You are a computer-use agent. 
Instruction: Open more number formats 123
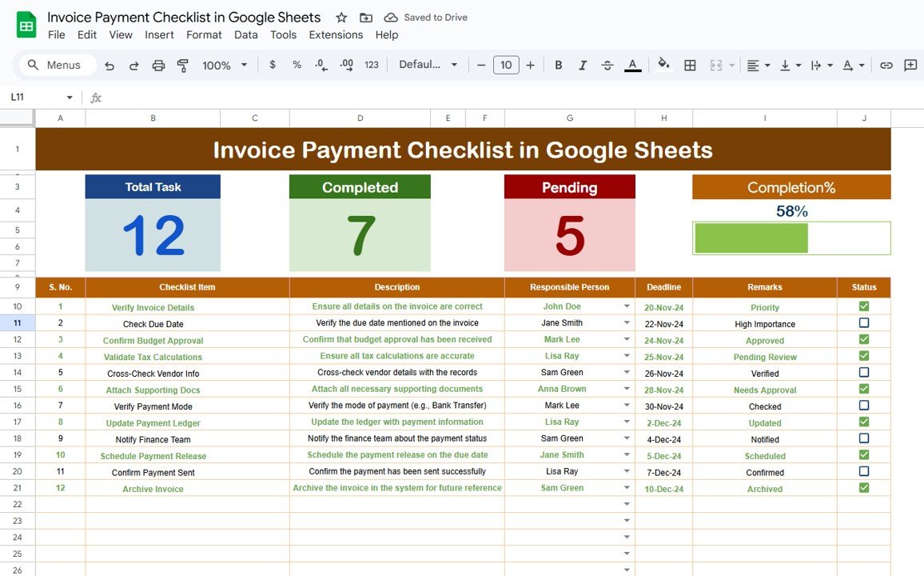pyautogui.click(x=371, y=65)
